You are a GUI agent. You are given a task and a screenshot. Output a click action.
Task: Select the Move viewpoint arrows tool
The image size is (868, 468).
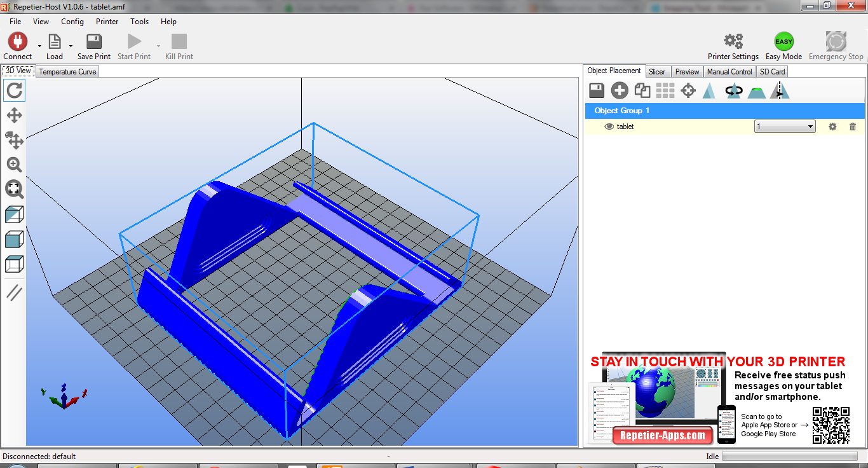pos(14,115)
